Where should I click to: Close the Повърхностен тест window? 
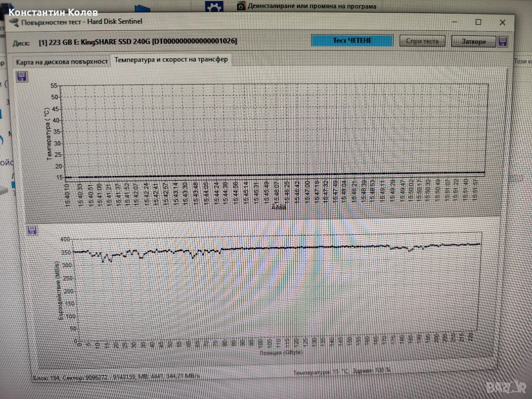click(502, 22)
